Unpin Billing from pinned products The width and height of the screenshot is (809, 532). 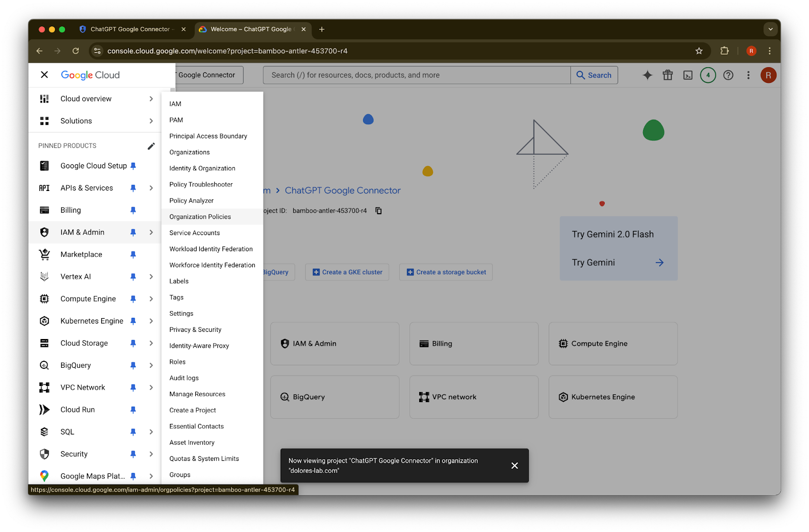133,210
